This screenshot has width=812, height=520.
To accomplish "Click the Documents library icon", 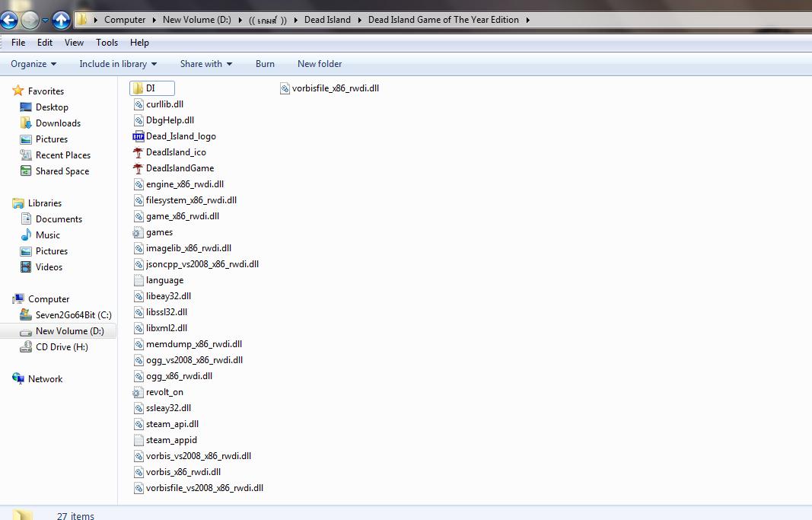I will [x=26, y=219].
